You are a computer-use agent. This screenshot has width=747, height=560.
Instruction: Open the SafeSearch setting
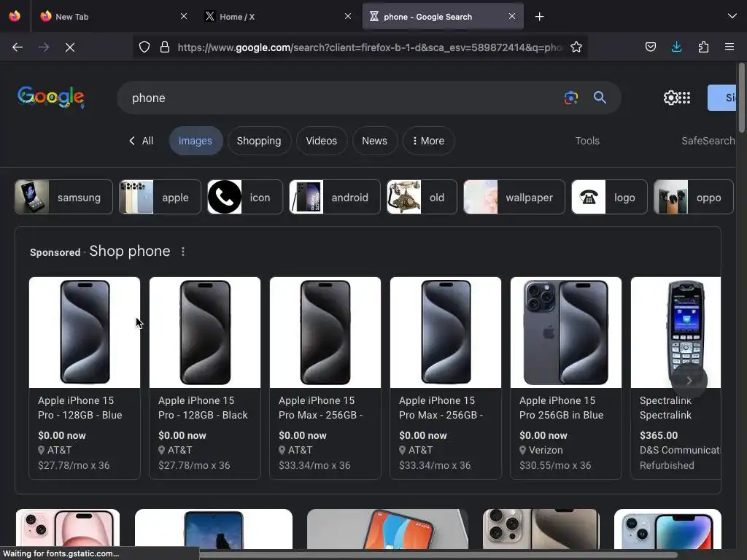coord(708,141)
